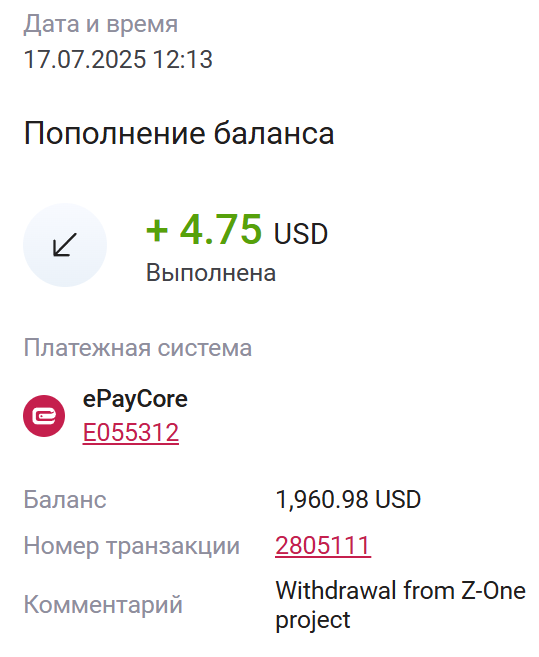Click the Баланс label
This screenshot has height=657, width=539.
pos(65,499)
